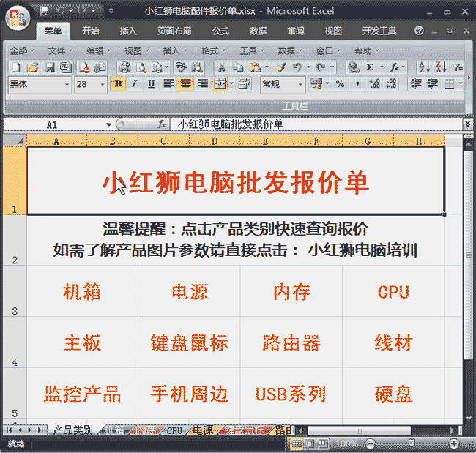
Task: Click the 键盘鼠标 category link
Action: tap(189, 342)
